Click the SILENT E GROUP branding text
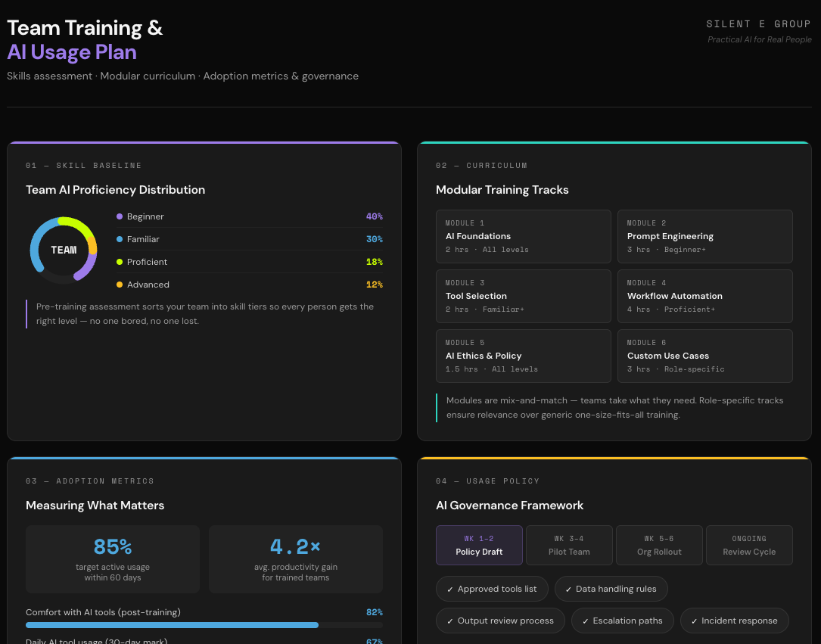821x644 pixels. point(759,23)
